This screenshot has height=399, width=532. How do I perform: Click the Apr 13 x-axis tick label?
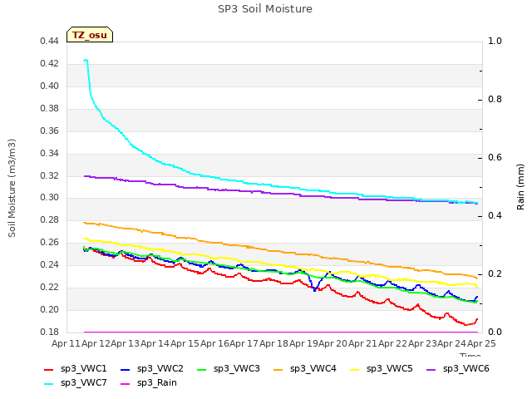[x=126, y=343]
